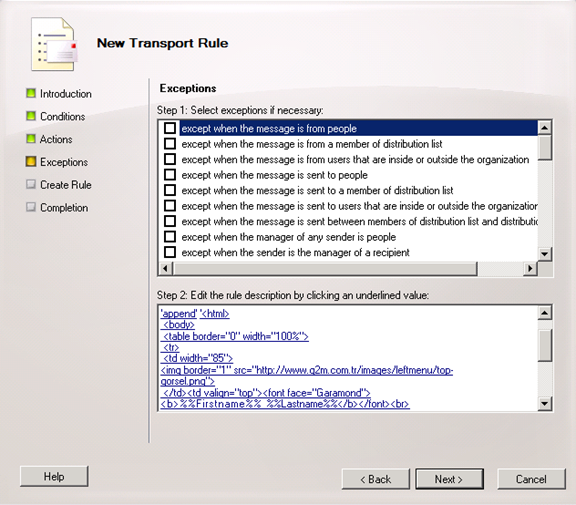Click the green Conditions step indicator
The image size is (576, 505).
point(31,116)
